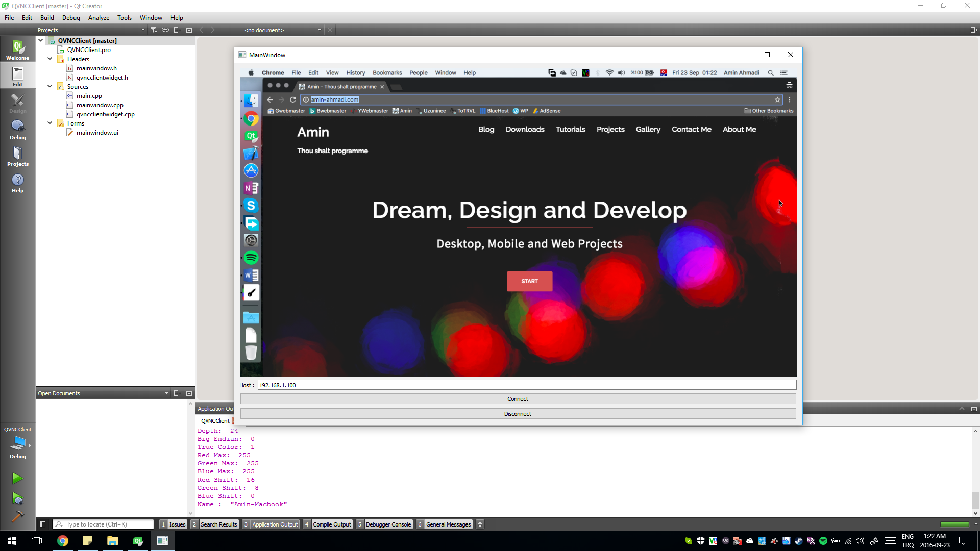The width and height of the screenshot is (980, 551).
Task: Click the QVNCClient master project item
Action: pos(87,40)
